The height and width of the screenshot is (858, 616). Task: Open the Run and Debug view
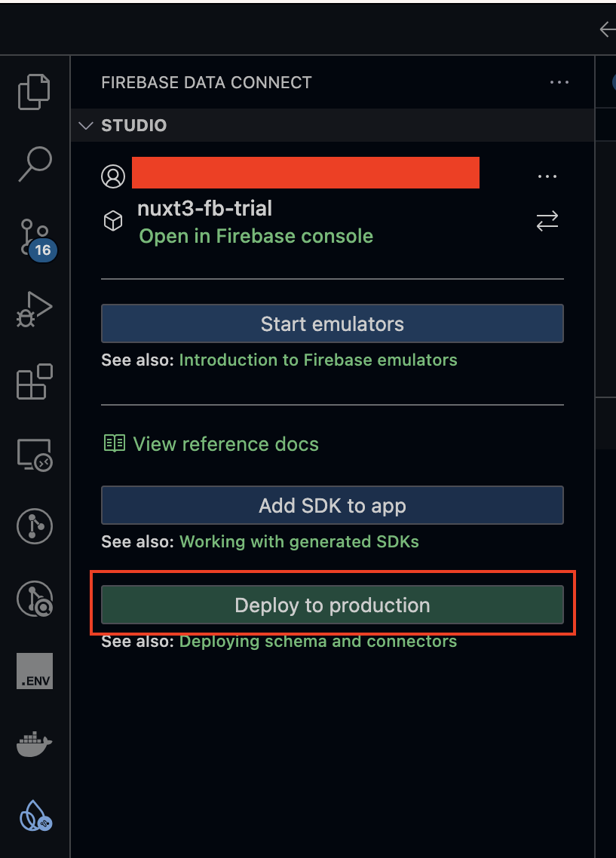click(34, 309)
